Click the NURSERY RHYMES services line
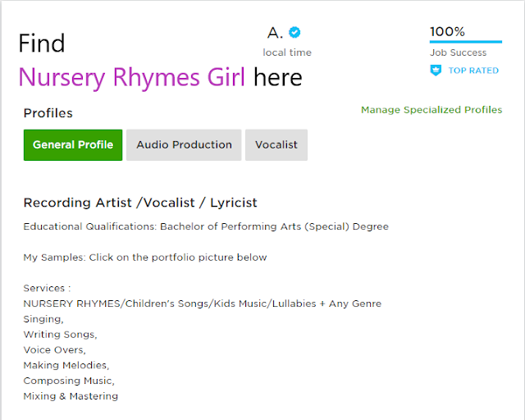The height and width of the screenshot is (420, 525). (x=203, y=304)
